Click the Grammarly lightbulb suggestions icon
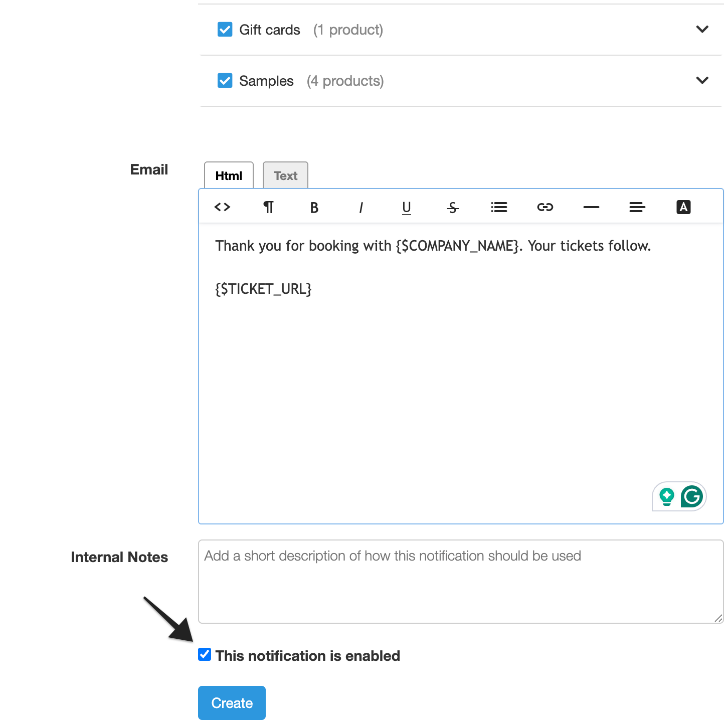The image size is (725, 728). click(x=666, y=497)
